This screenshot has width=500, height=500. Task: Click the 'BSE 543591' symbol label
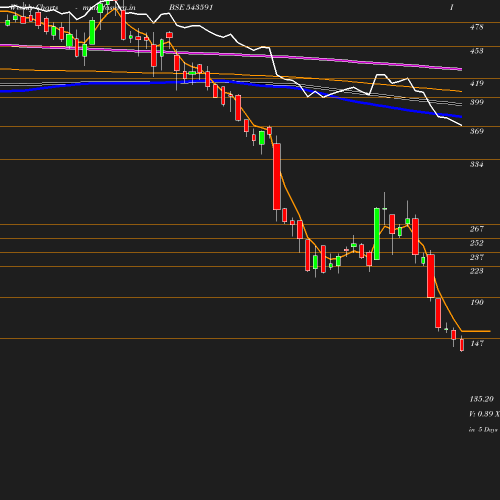click(191, 7)
